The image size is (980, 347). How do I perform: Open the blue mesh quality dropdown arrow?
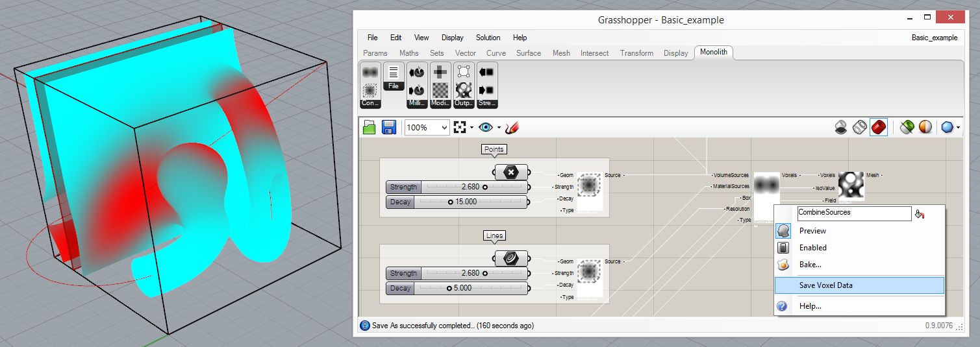pyautogui.click(x=958, y=128)
